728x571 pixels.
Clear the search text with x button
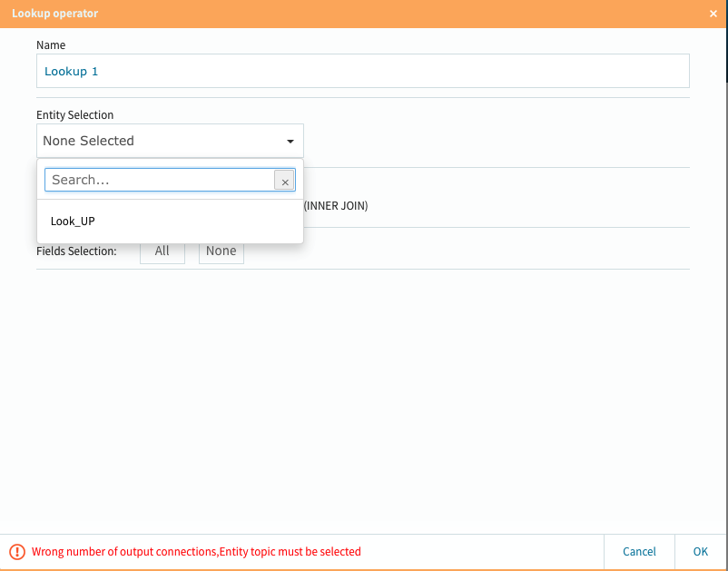pos(284,181)
